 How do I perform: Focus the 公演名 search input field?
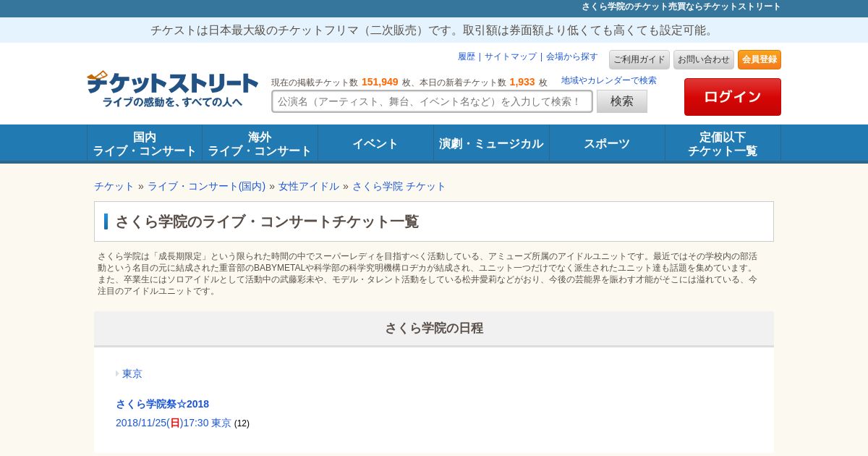point(432,101)
